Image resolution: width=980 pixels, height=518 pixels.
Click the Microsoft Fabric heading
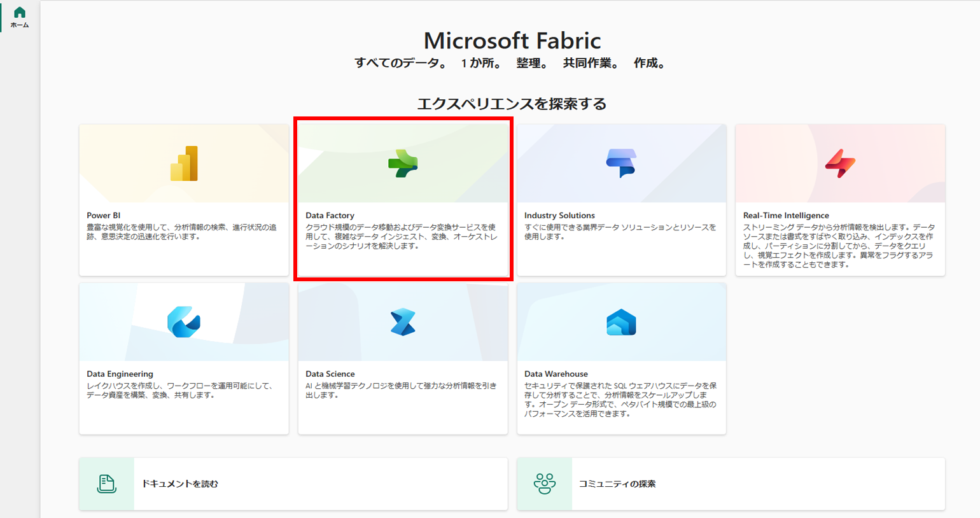[x=512, y=41]
